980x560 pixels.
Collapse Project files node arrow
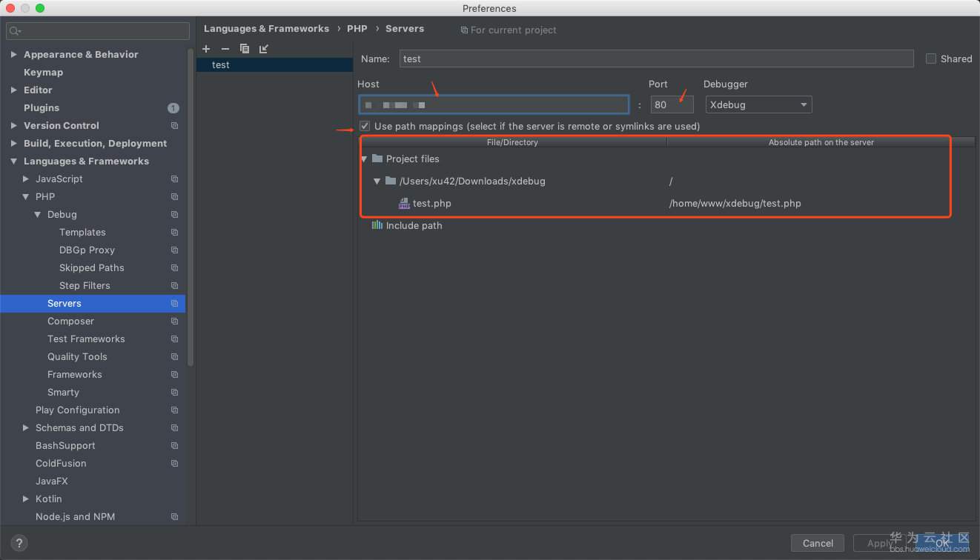coord(364,159)
